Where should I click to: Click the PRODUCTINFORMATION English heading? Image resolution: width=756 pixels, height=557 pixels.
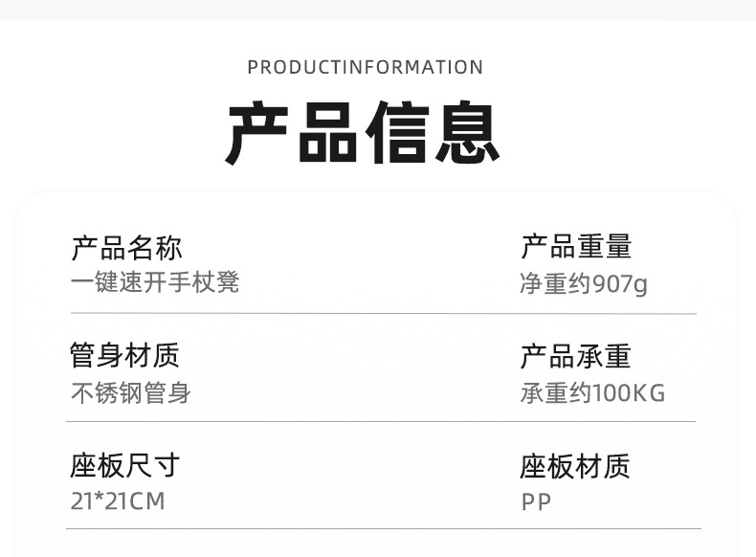tap(365, 67)
